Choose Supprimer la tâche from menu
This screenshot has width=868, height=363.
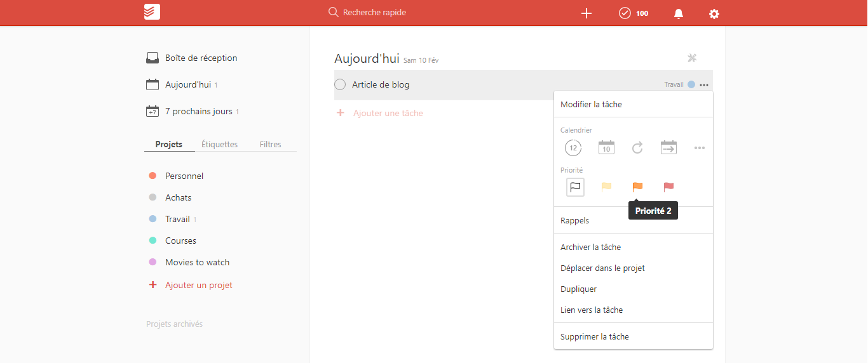pos(595,337)
